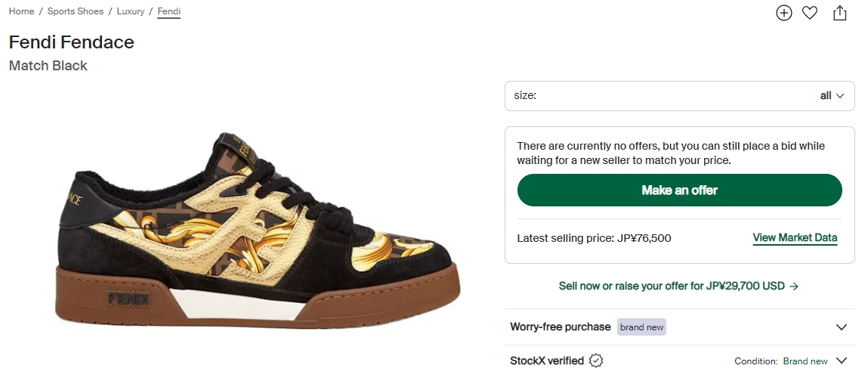Select the Fendi breadcrumb link

168,11
